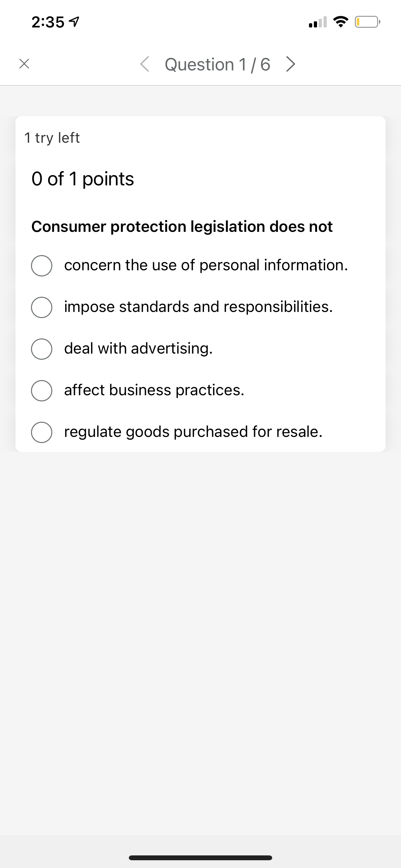Screen dimensions: 401x868
Task: Tap the "0 of 1 points" score text
Action: click(x=83, y=179)
